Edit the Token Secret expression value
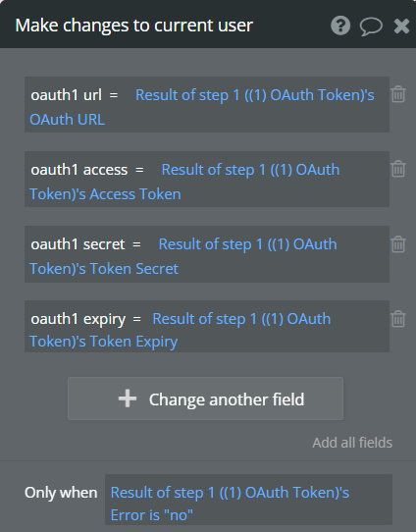The width and height of the screenshot is (416, 532). coord(183,256)
